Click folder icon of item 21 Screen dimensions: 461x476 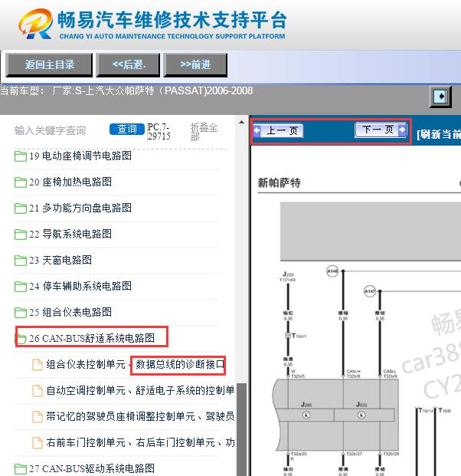click(21, 208)
